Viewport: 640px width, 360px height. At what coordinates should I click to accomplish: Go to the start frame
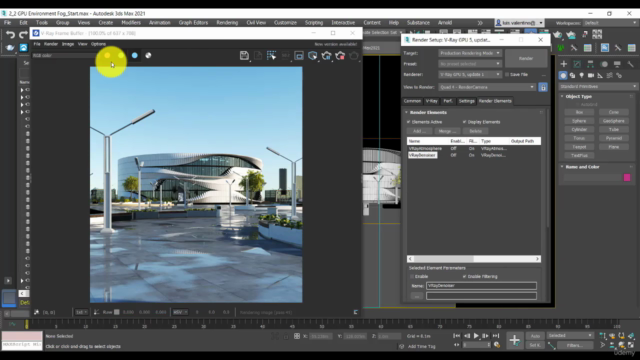456,336
